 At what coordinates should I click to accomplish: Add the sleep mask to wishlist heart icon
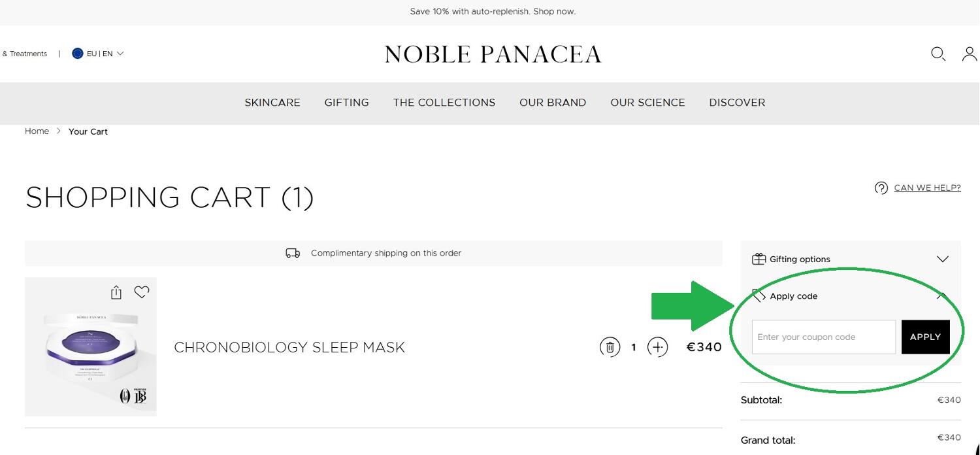[142, 292]
